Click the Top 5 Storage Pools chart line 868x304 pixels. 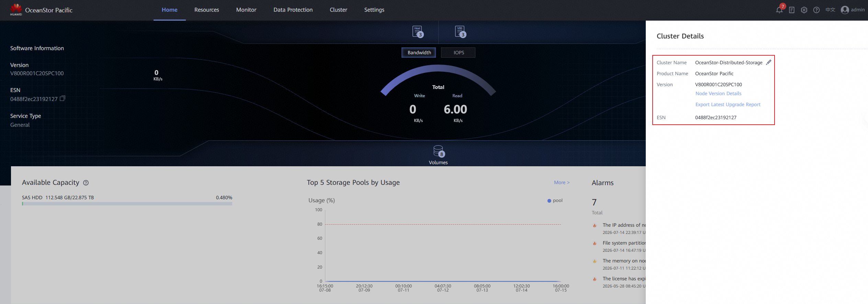(443, 281)
